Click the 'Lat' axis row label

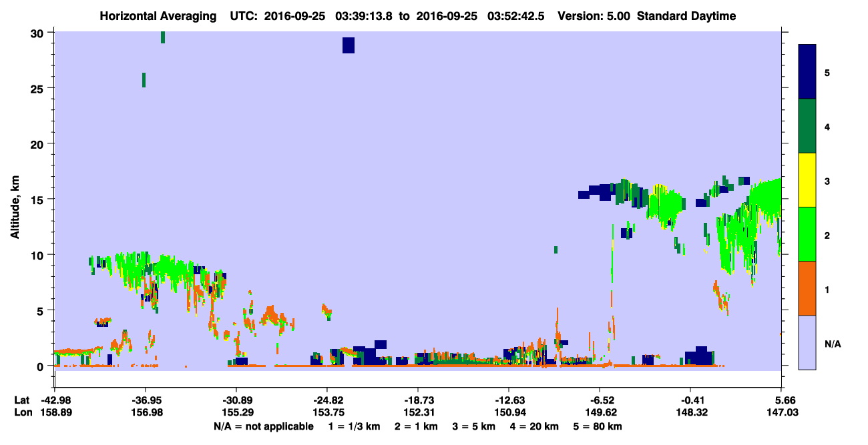21,400
